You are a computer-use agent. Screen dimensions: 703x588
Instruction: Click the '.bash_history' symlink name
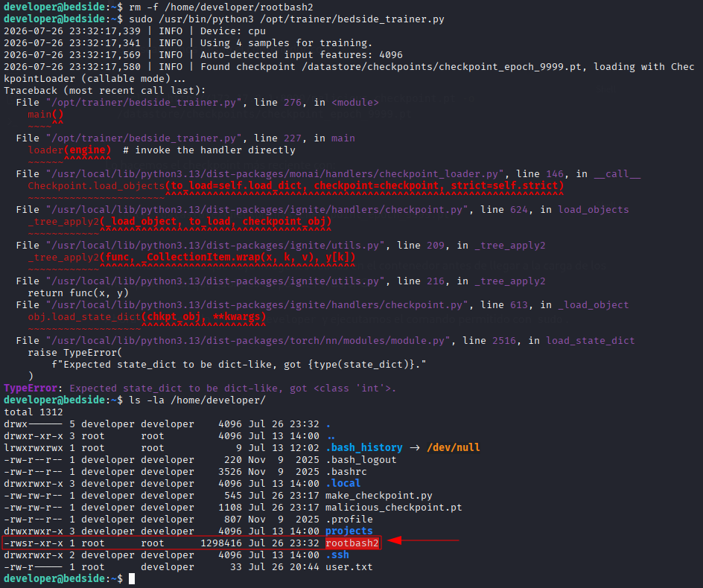point(364,448)
